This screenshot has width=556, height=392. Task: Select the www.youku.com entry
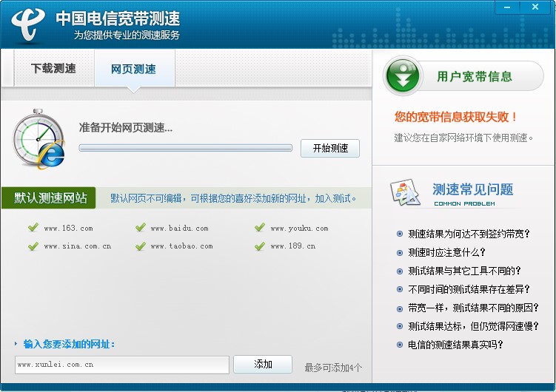click(x=299, y=228)
